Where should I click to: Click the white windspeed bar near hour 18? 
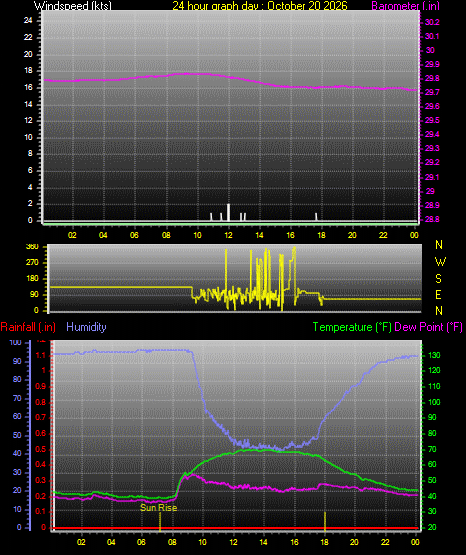[316, 217]
